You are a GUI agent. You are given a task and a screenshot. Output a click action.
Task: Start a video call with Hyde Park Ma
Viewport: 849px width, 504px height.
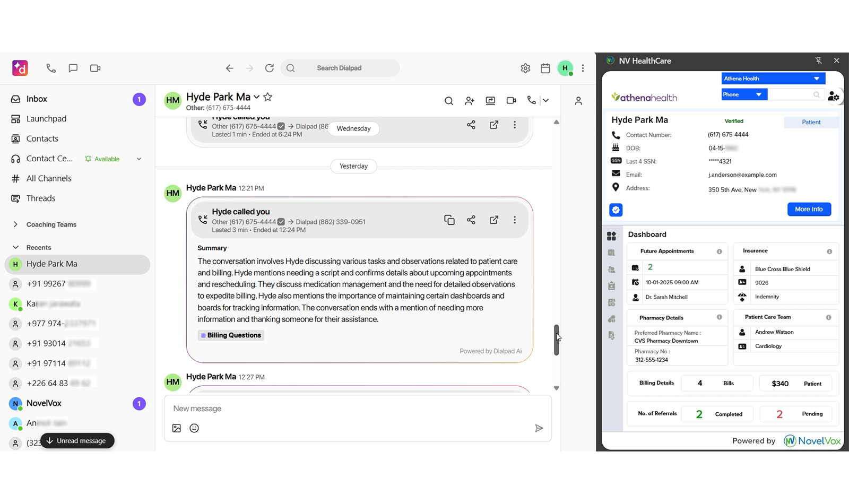coord(510,100)
